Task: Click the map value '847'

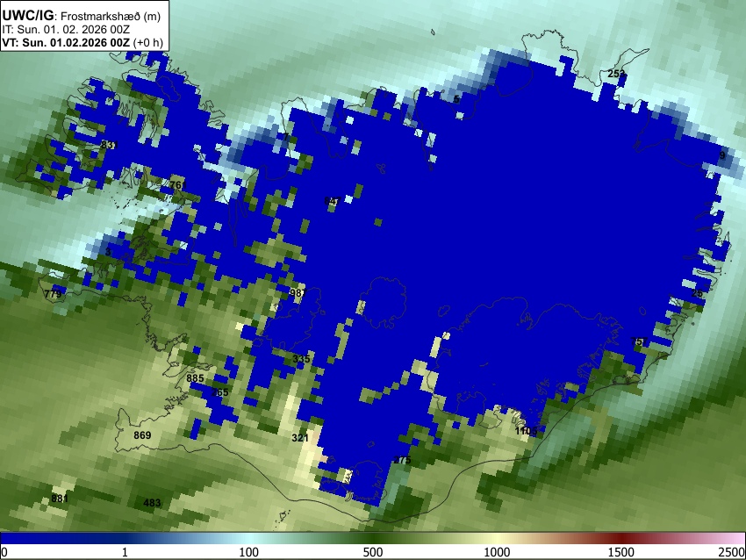Action: (332, 201)
